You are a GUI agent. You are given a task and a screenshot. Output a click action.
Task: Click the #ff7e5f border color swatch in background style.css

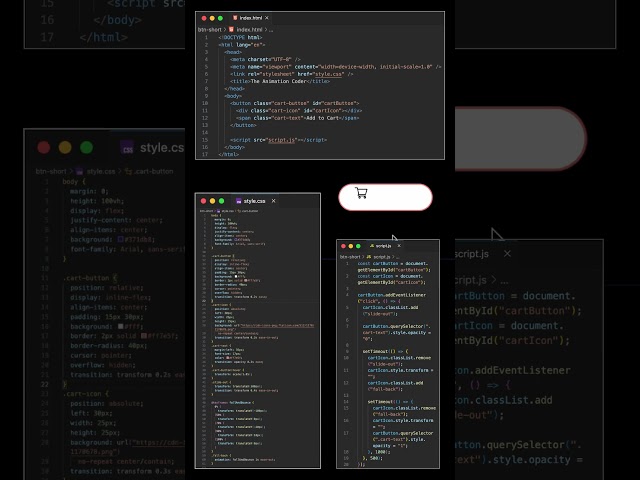[x=144, y=336]
